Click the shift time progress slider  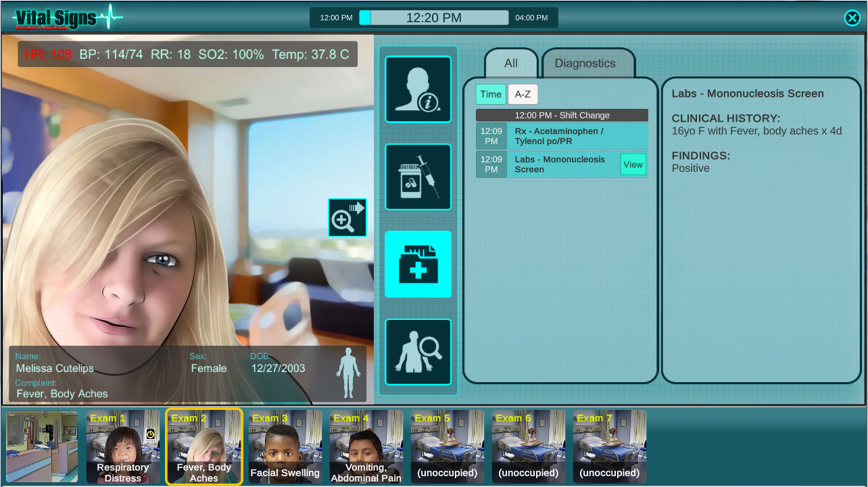point(433,18)
